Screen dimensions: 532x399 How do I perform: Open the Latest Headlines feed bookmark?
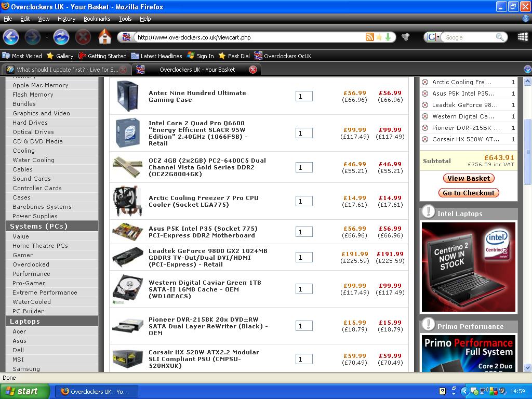(x=156, y=56)
